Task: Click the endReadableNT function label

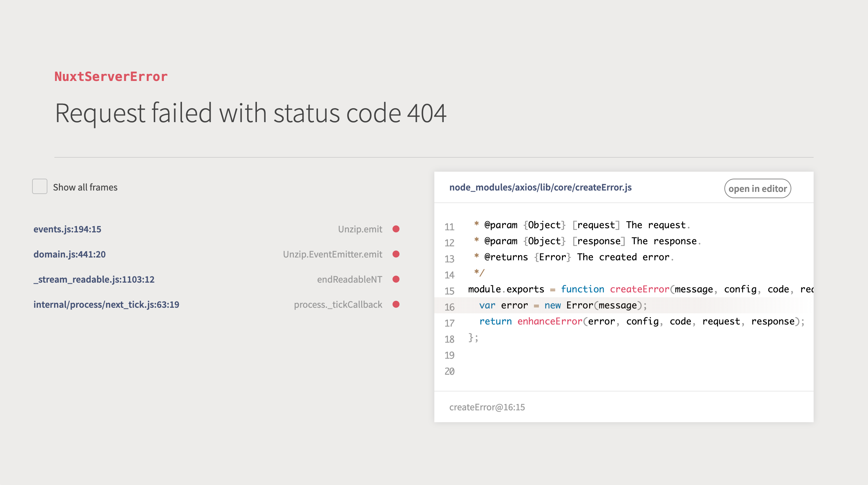Action: [349, 279]
